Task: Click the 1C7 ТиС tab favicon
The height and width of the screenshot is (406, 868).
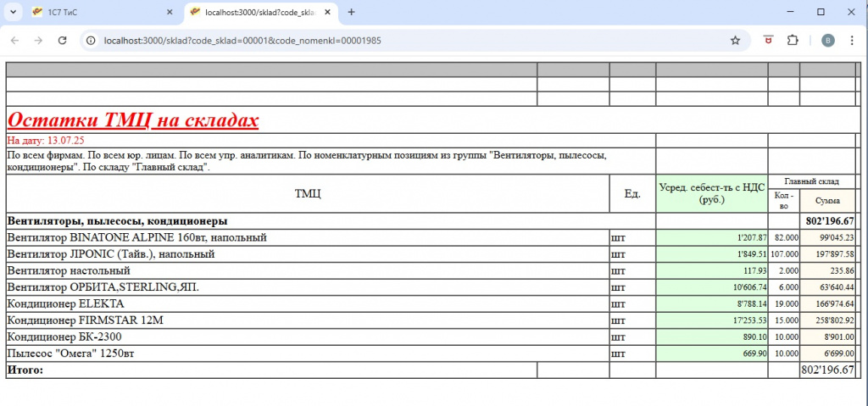Action: (37, 12)
